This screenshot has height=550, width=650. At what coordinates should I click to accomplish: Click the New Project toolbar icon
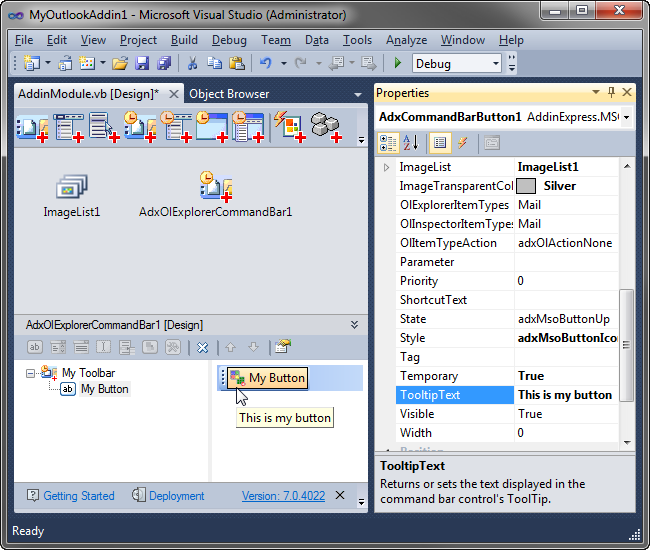tap(32, 63)
